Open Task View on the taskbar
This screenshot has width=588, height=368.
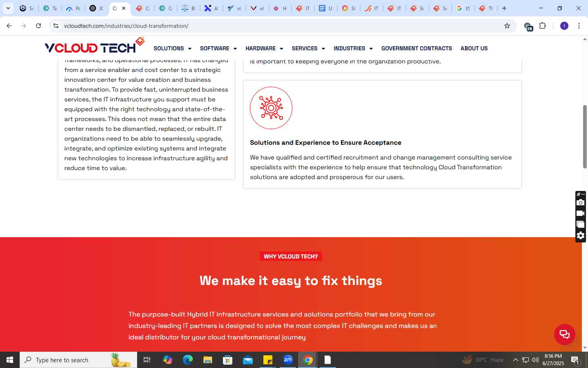(147, 360)
